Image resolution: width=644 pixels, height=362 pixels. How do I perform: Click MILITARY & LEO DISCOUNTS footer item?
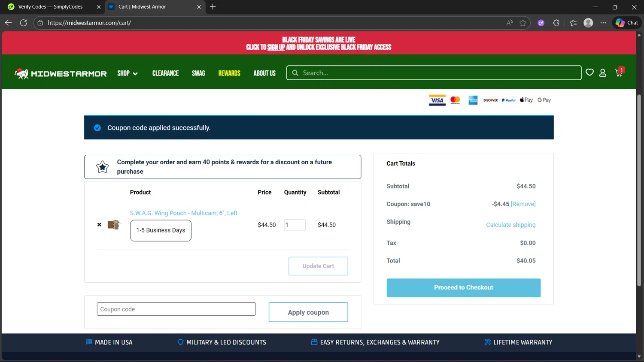point(222,342)
